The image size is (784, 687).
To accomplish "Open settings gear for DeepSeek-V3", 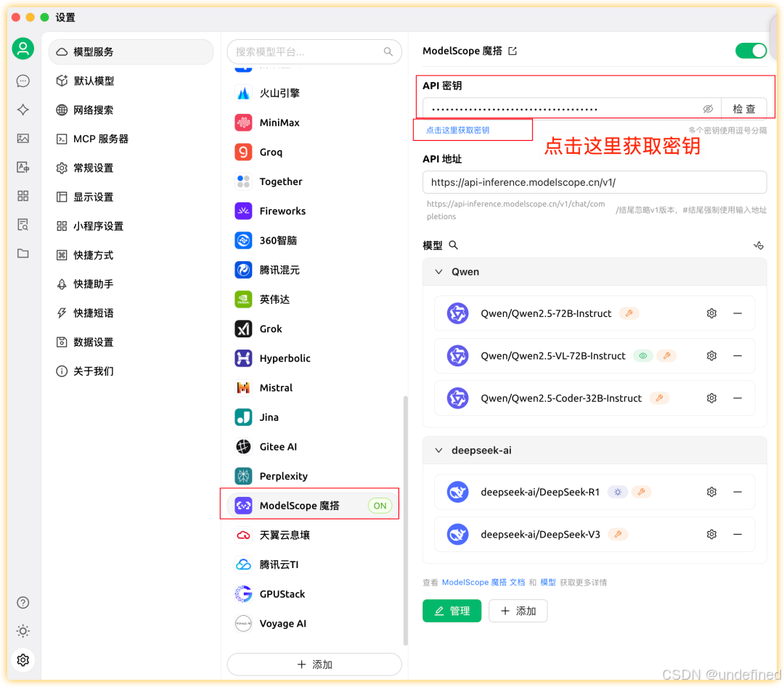I will [711, 535].
